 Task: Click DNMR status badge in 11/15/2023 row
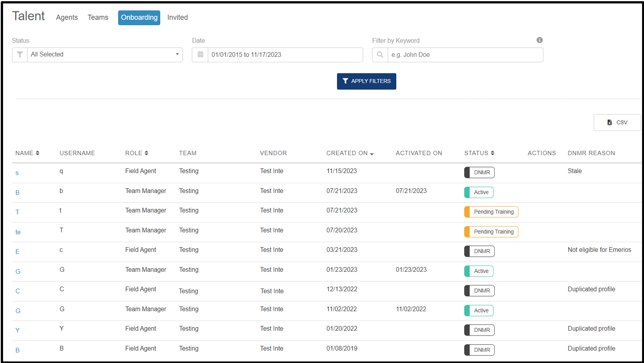tap(479, 172)
